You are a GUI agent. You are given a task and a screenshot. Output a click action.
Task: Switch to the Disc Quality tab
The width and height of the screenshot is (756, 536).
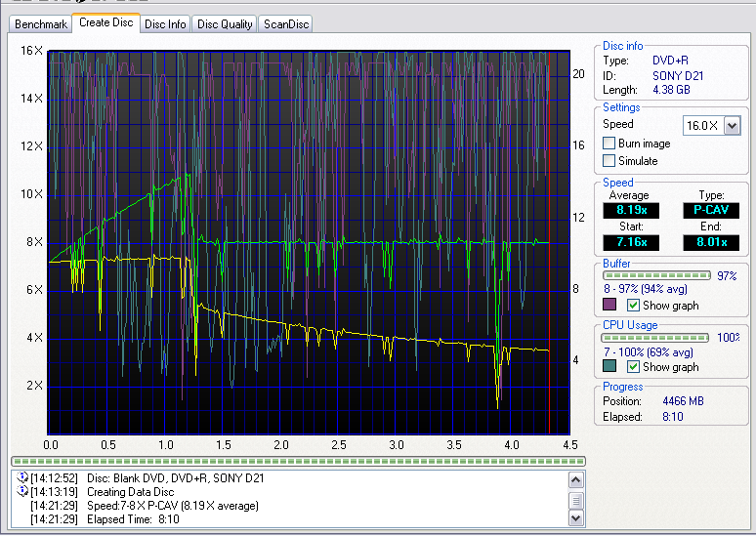pyautogui.click(x=225, y=24)
